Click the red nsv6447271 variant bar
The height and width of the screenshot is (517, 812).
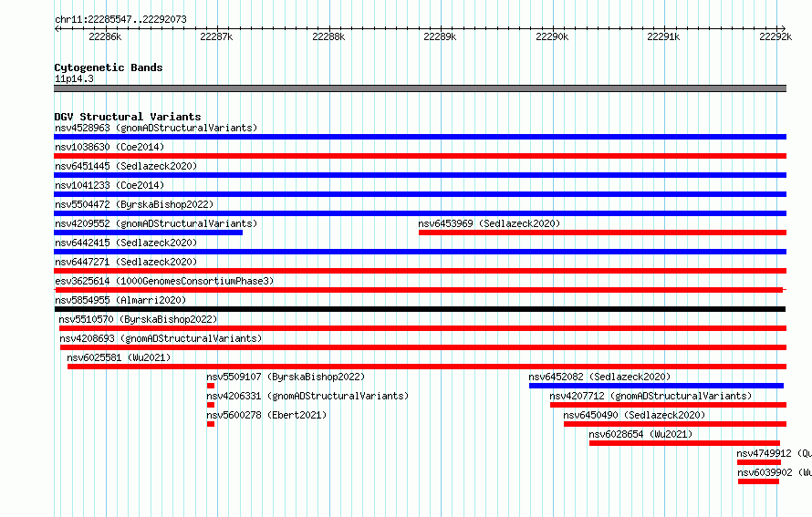point(420,271)
